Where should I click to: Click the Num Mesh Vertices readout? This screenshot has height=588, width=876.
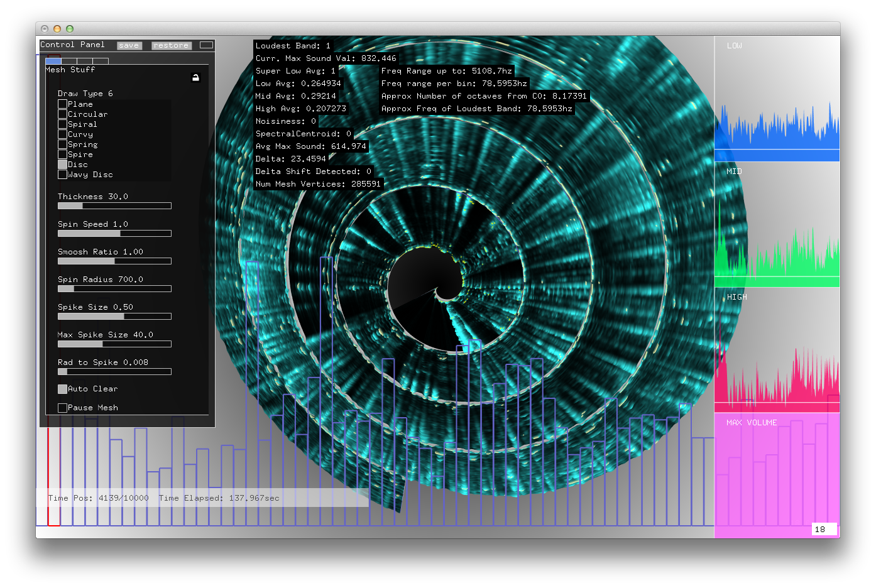click(319, 184)
